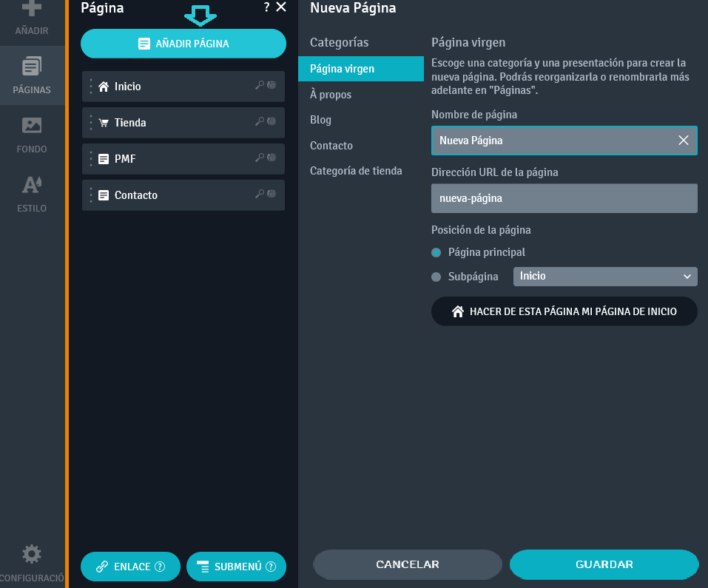Select the Página principal radio option
The height and width of the screenshot is (588, 708).
pyautogui.click(x=436, y=252)
